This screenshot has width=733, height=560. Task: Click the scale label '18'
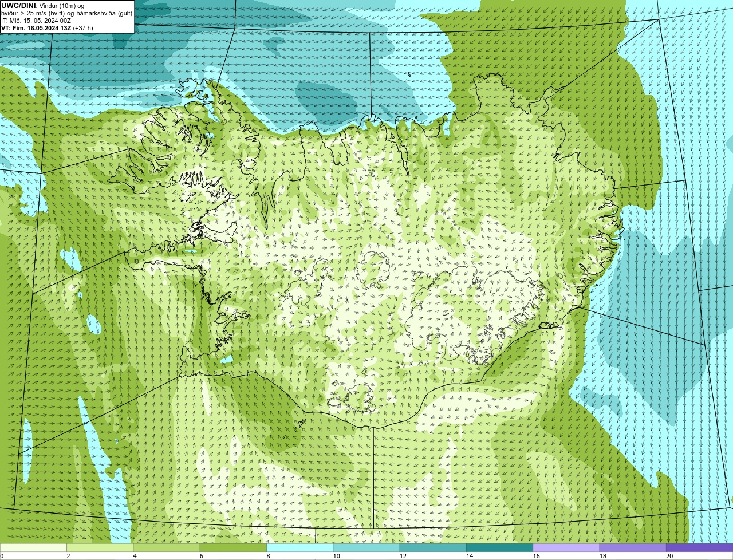pos(602,556)
